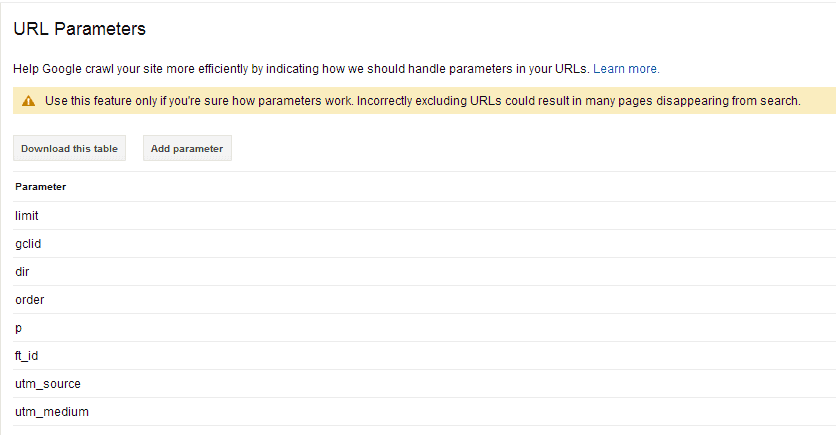
Task: Select the Parameter column header
Action: click(x=41, y=187)
